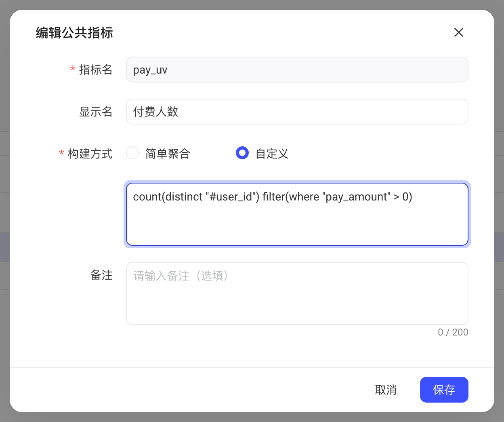Select the 简单聚合 radio option

132,153
